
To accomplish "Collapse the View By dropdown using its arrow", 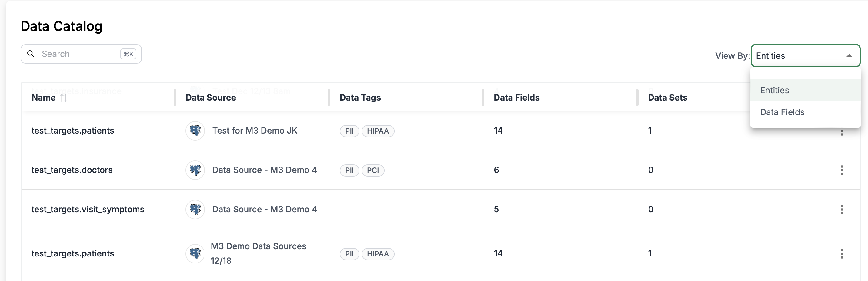I will point(849,55).
